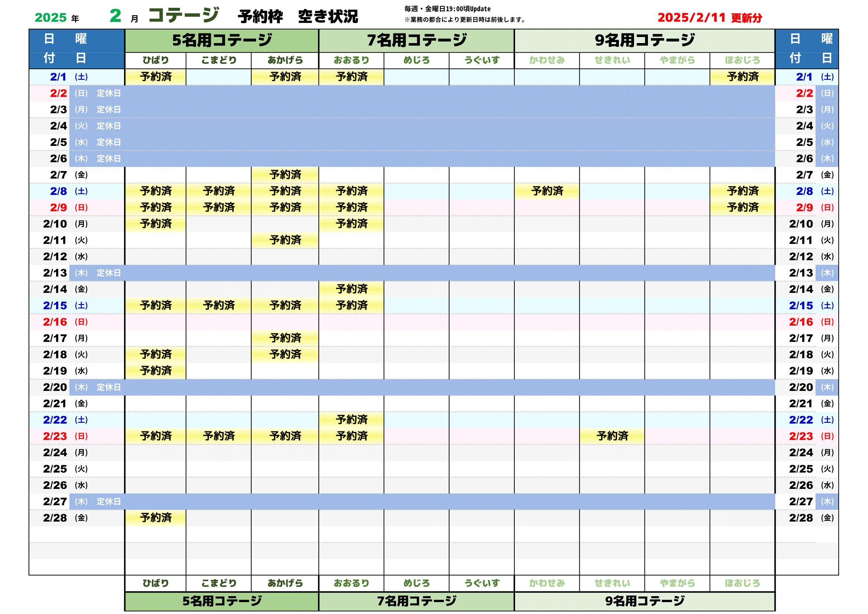Select the あかげら column header at top

[285, 61]
